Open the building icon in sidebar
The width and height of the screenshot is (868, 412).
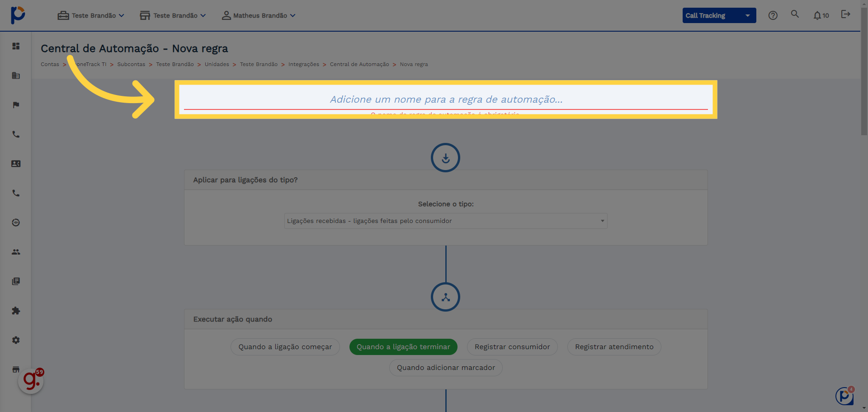point(16,76)
